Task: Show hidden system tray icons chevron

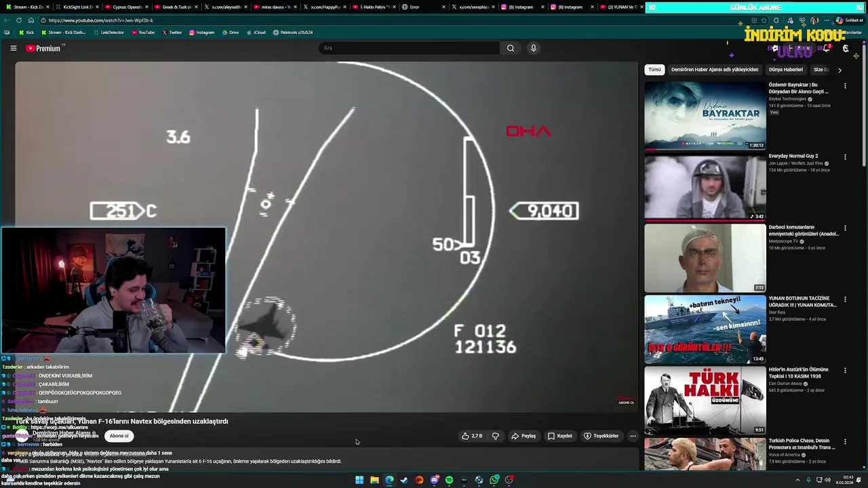Action: pyautogui.click(x=797, y=480)
